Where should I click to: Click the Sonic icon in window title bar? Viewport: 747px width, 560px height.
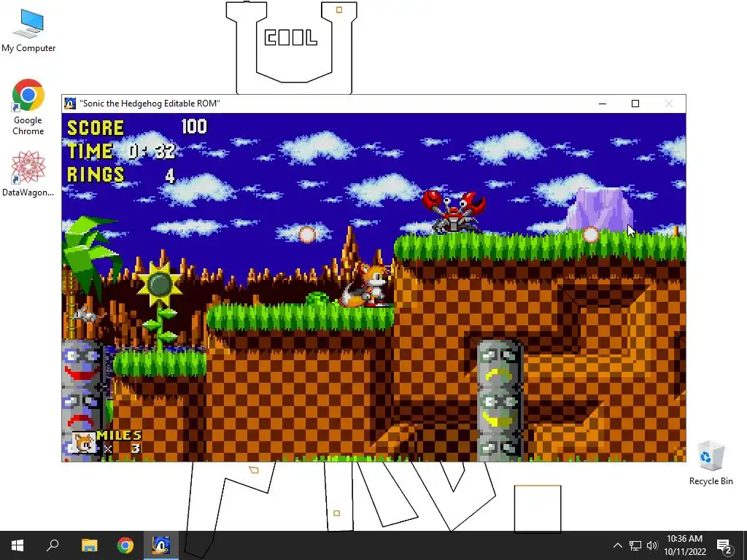point(70,104)
